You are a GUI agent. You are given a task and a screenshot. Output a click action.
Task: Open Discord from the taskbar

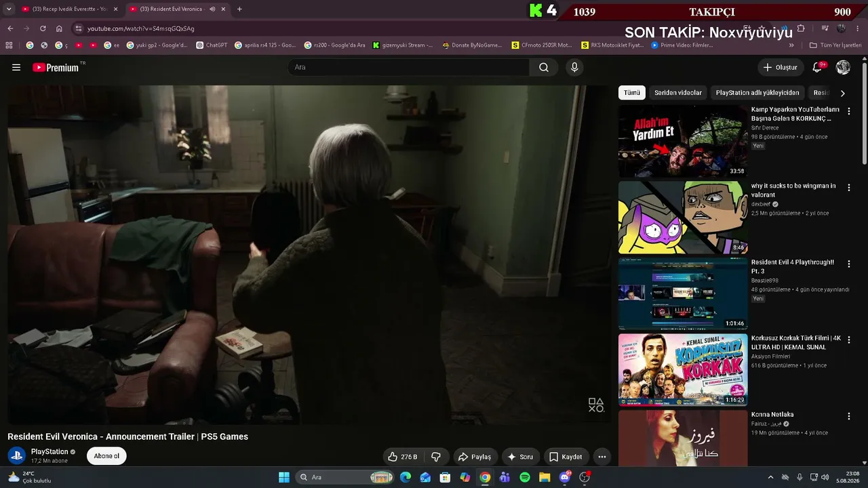click(565, 477)
